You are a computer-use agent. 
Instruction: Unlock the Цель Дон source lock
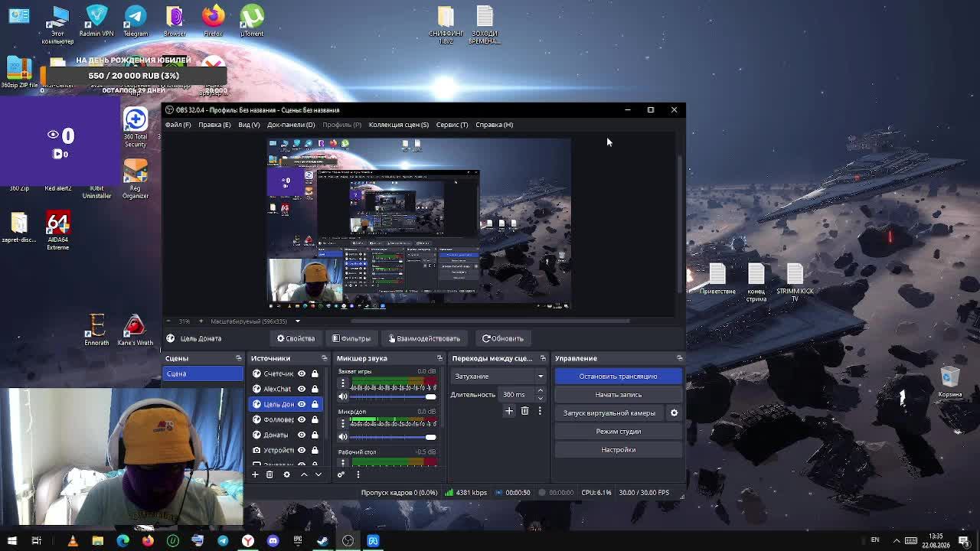coord(315,404)
